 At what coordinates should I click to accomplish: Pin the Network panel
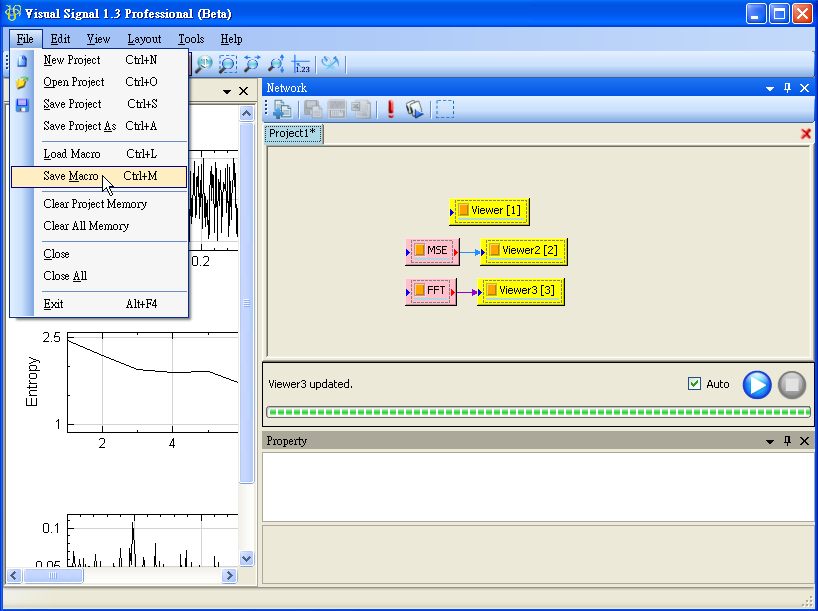coord(787,88)
